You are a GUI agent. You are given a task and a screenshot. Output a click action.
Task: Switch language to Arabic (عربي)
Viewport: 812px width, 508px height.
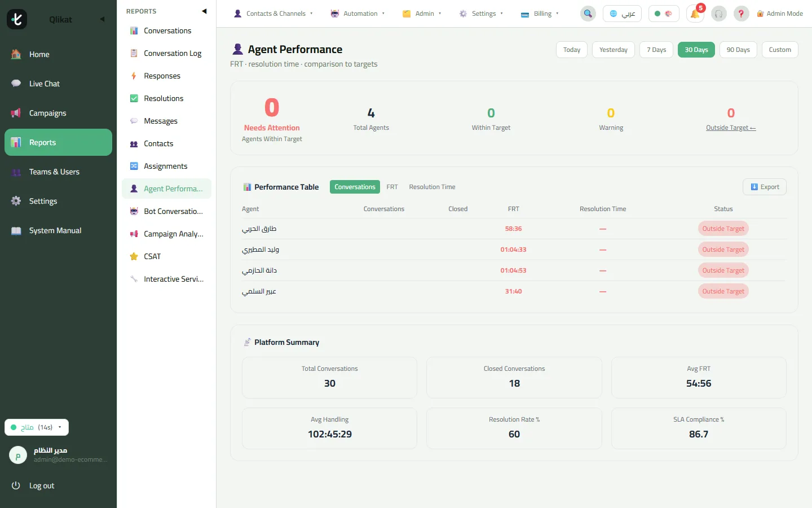coord(622,14)
